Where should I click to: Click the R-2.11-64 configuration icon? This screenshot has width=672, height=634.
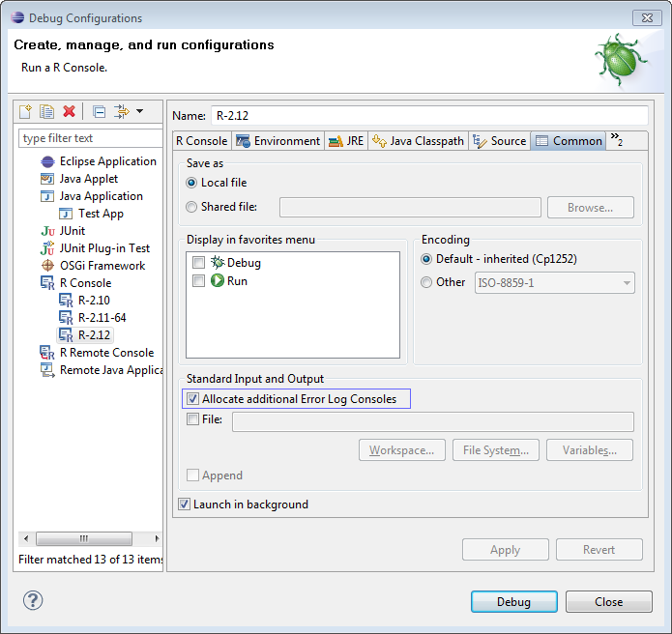click(x=66, y=318)
